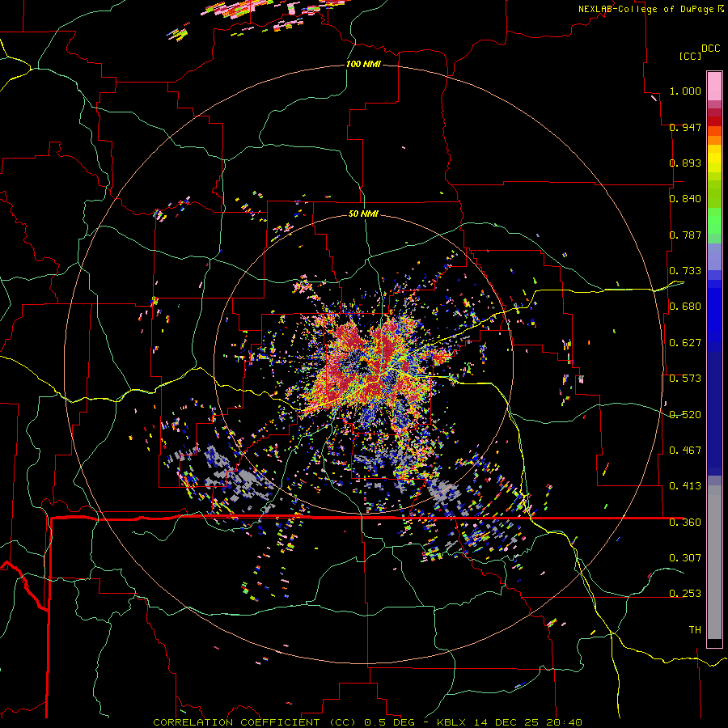Viewport: 728px width, 728px height.
Task: Click the 0.413 value on the color scale
Action: click(x=685, y=486)
